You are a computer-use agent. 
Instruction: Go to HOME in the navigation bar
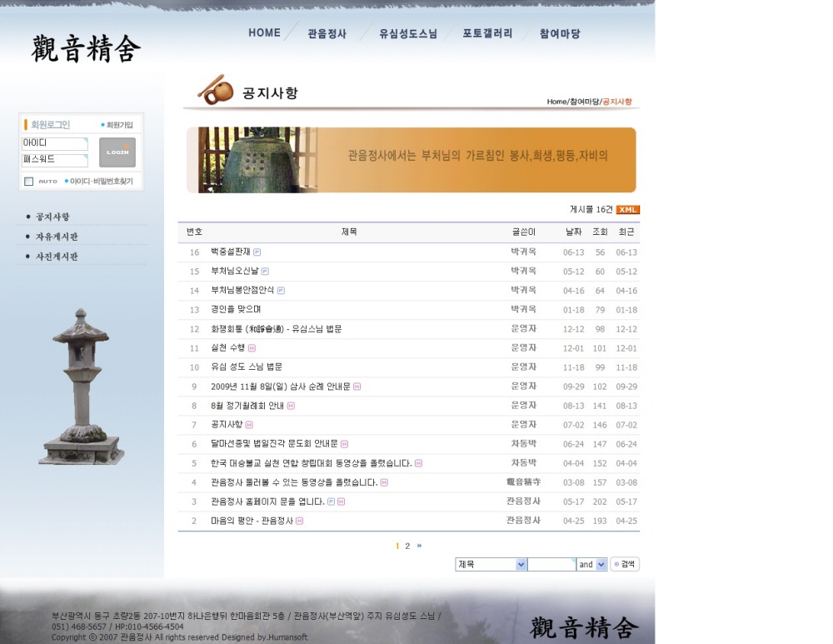[264, 33]
